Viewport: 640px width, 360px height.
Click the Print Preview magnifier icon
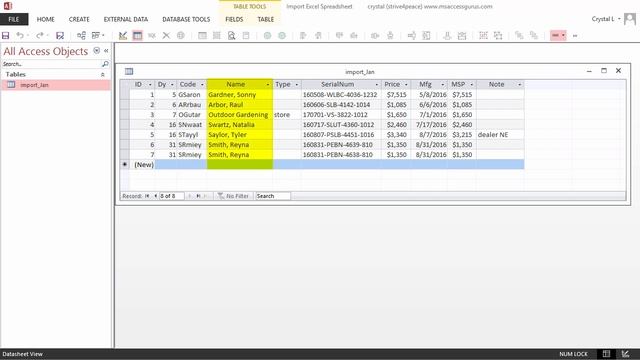pyautogui.click(x=231, y=36)
